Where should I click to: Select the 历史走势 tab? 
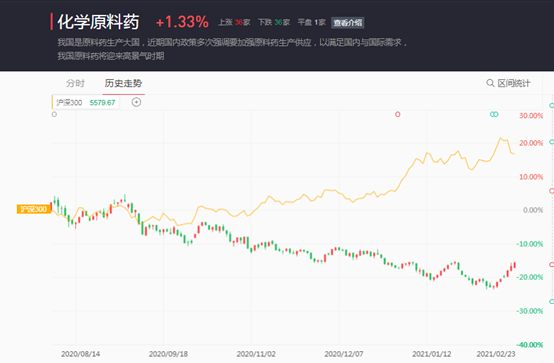[123, 83]
